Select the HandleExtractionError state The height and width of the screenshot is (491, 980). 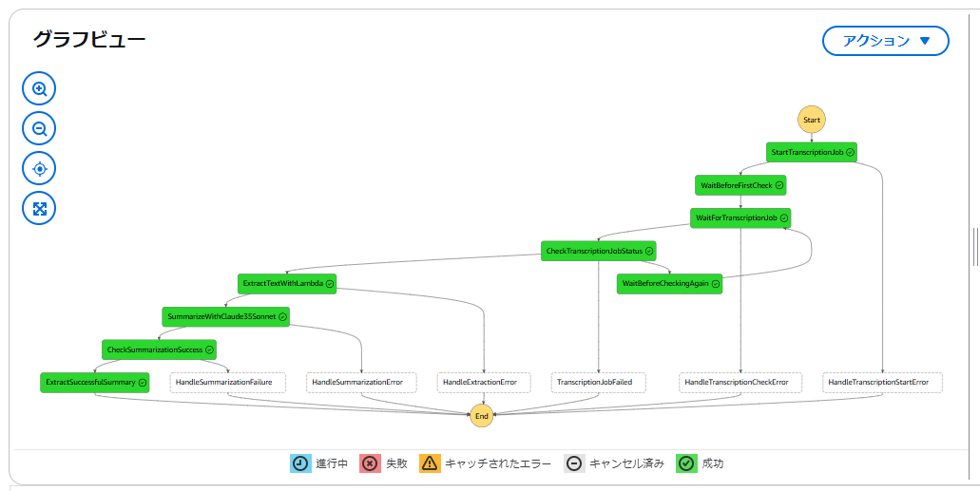point(484,383)
